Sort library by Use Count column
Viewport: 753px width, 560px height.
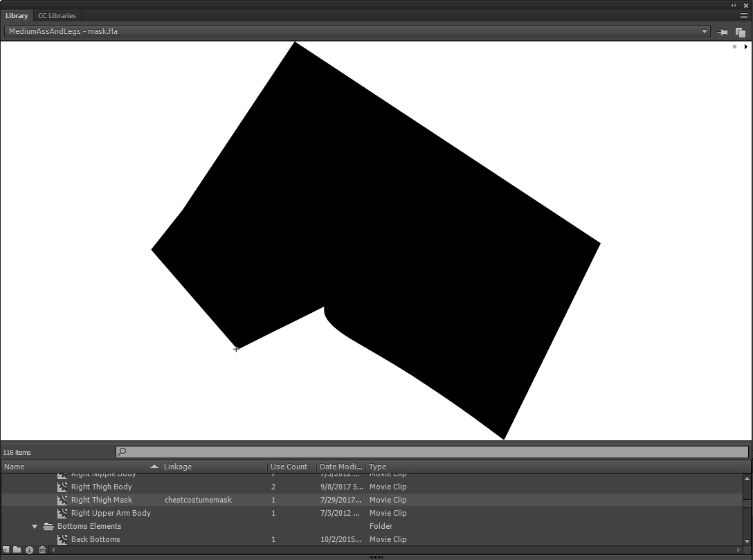[x=289, y=467]
